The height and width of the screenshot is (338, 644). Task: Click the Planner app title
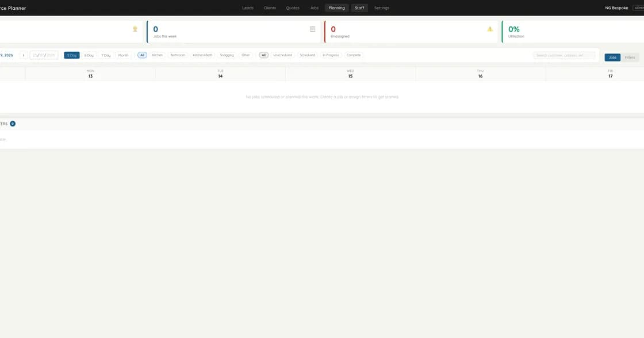coord(13,8)
